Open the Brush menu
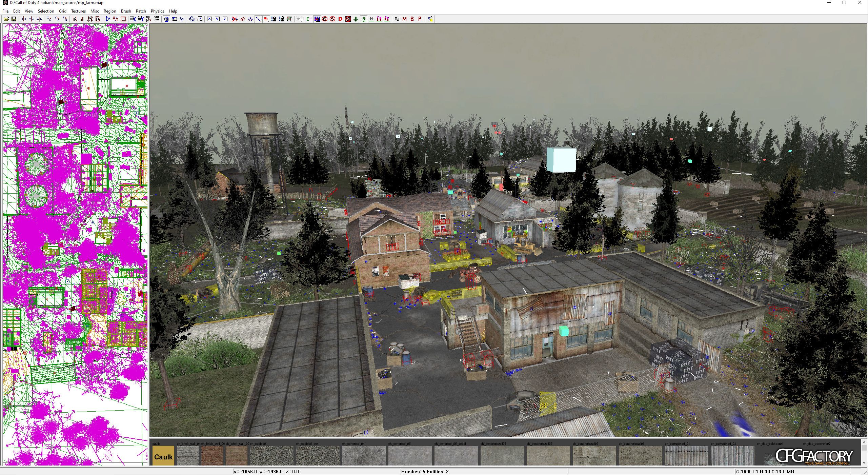The image size is (868, 475). (x=126, y=11)
